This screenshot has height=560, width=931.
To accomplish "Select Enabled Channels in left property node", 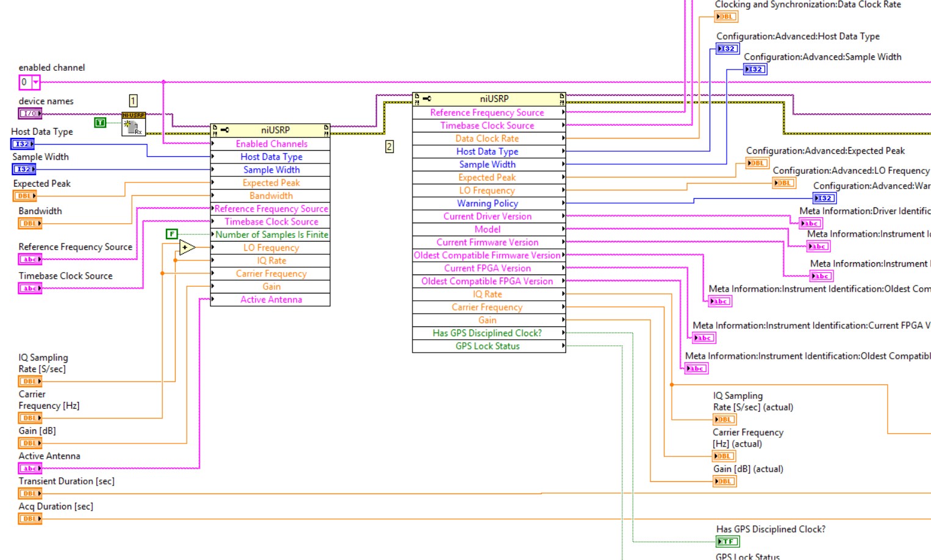I will coord(270,144).
